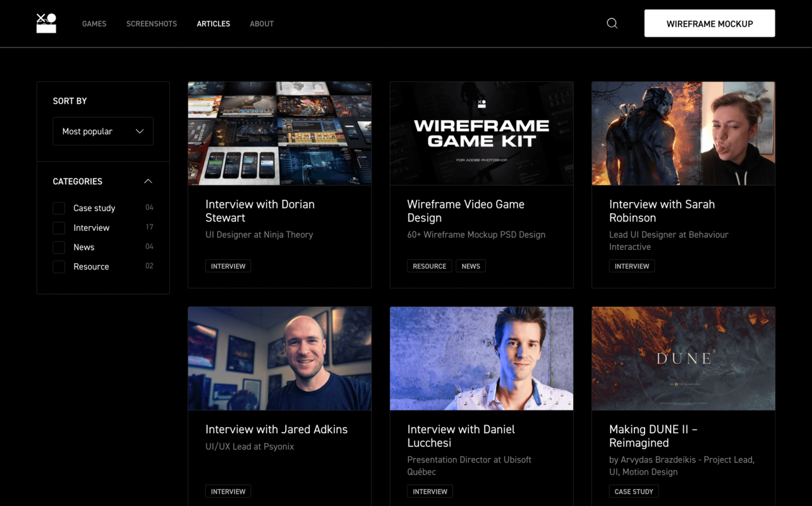Select the Resource filter checkbox
812x506 pixels.
click(x=59, y=267)
